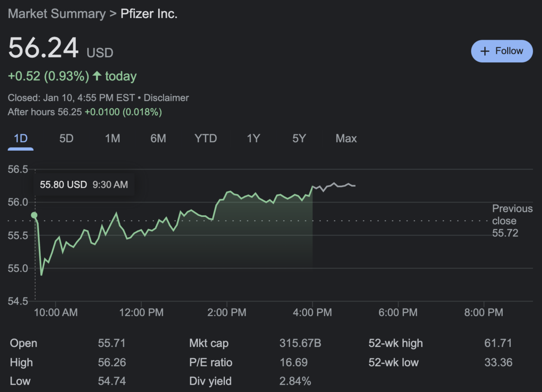Click the After hours 56.25 text

click(x=45, y=112)
